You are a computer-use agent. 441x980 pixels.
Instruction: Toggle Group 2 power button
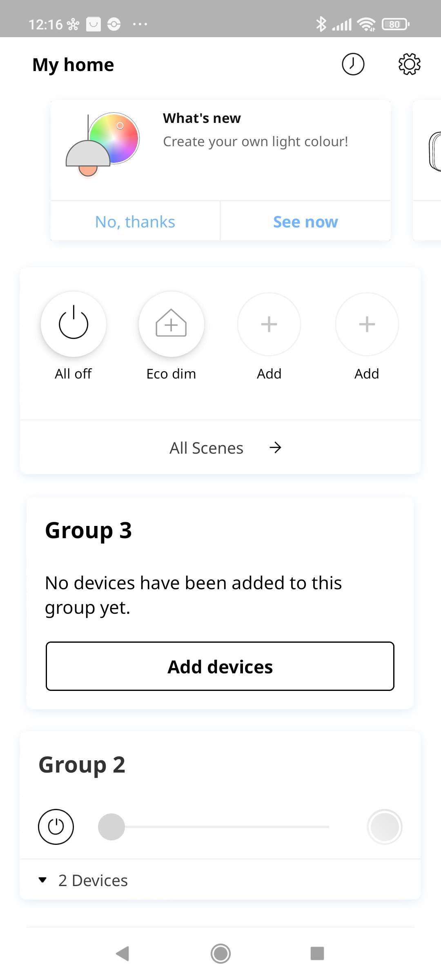pos(56,827)
